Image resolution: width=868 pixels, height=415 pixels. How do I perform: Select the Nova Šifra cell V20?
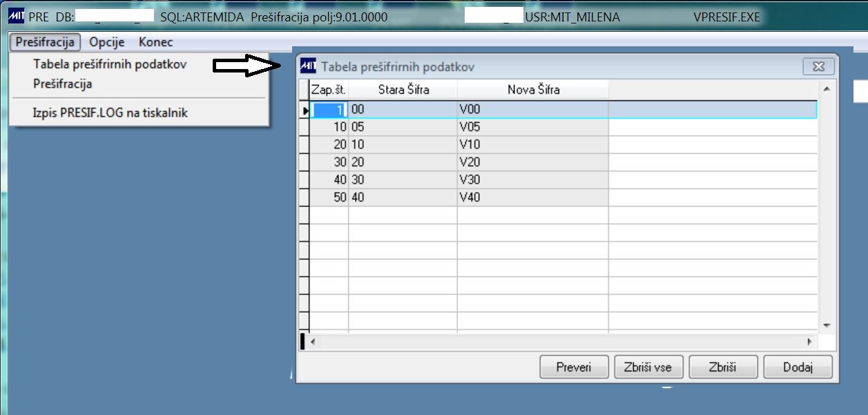pos(533,162)
